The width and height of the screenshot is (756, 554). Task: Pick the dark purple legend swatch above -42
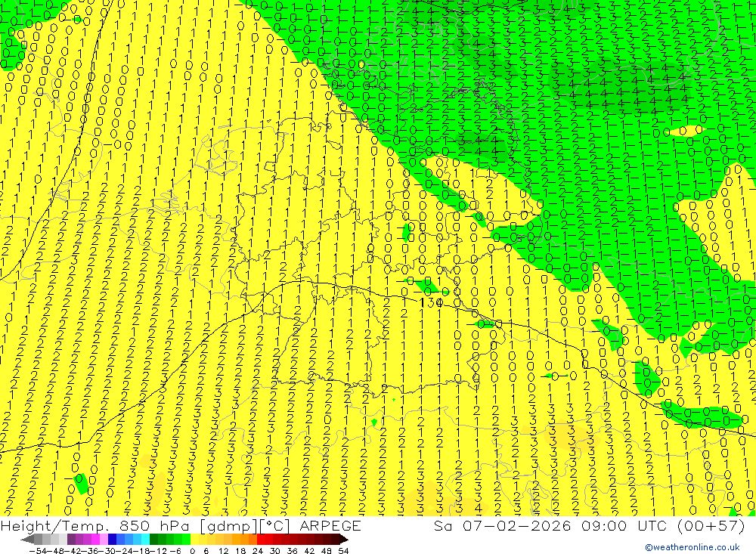pyautogui.click(x=71, y=540)
